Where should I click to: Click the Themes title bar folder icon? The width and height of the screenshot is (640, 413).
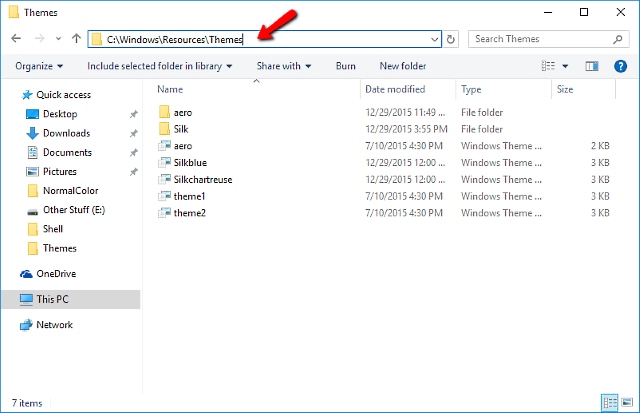click(13, 12)
